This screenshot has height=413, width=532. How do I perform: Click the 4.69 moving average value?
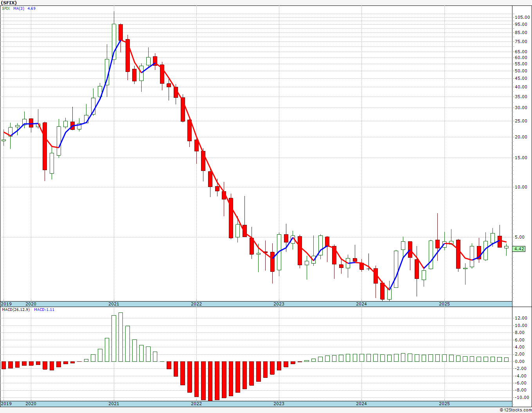pos(31,8)
